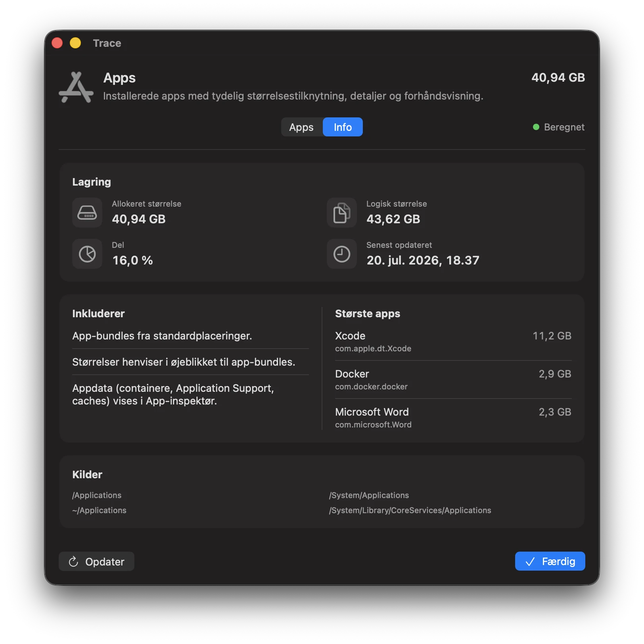Click the /System/Library/CoreServices/Applications path

pos(410,510)
